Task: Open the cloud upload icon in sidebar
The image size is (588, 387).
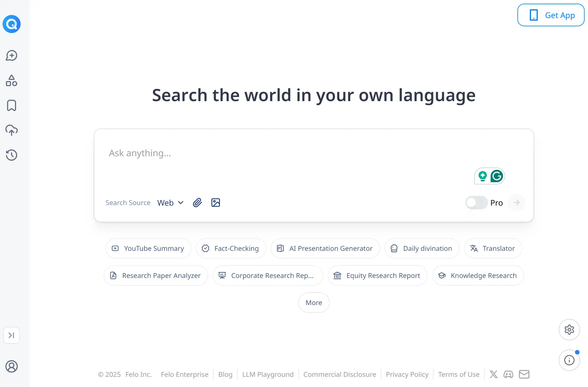Action: click(12, 130)
